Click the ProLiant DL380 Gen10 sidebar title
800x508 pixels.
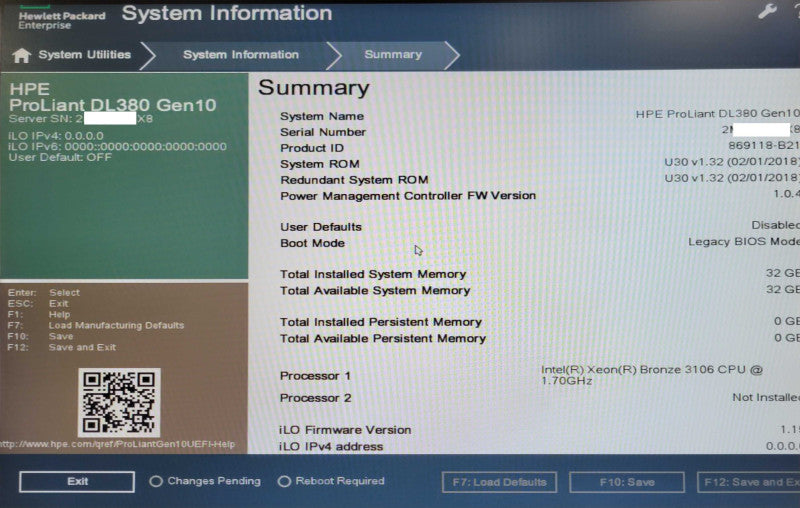click(112, 105)
